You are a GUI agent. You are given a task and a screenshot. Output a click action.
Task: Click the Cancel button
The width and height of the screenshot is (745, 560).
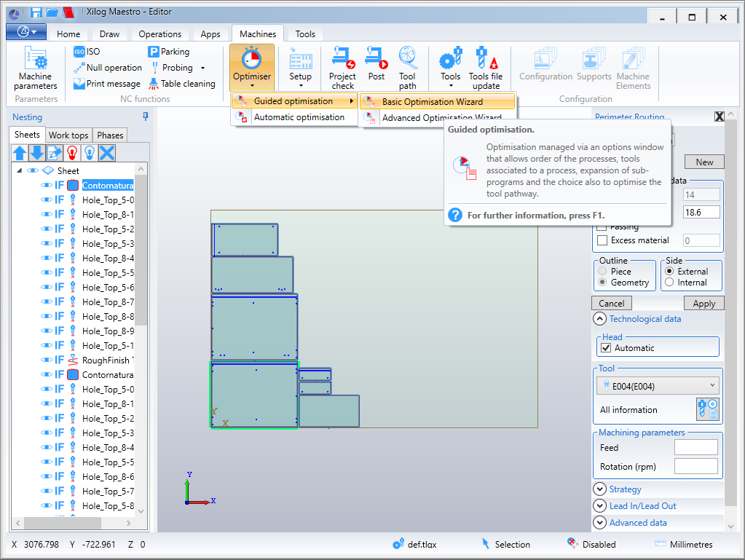coord(612,303)
